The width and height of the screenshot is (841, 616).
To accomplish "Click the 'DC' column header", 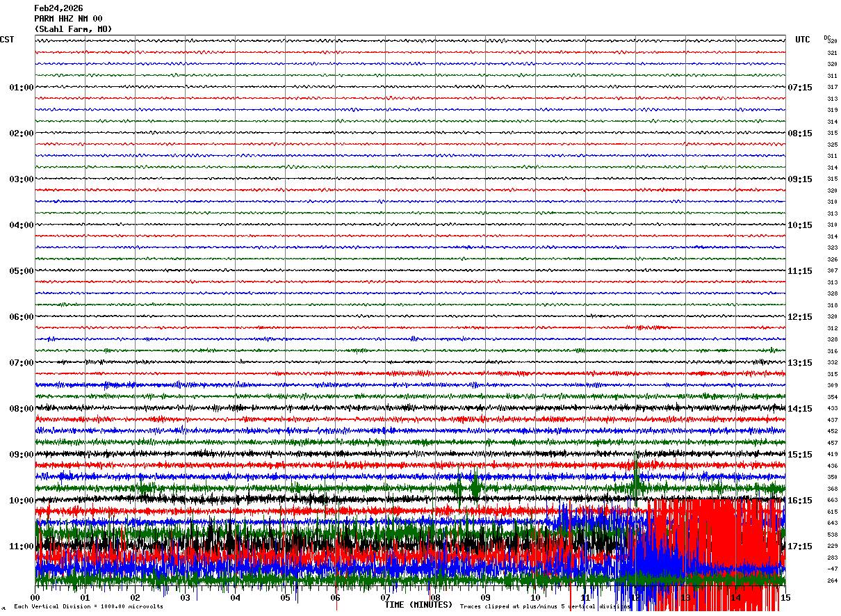I will (x=827, y=38).
